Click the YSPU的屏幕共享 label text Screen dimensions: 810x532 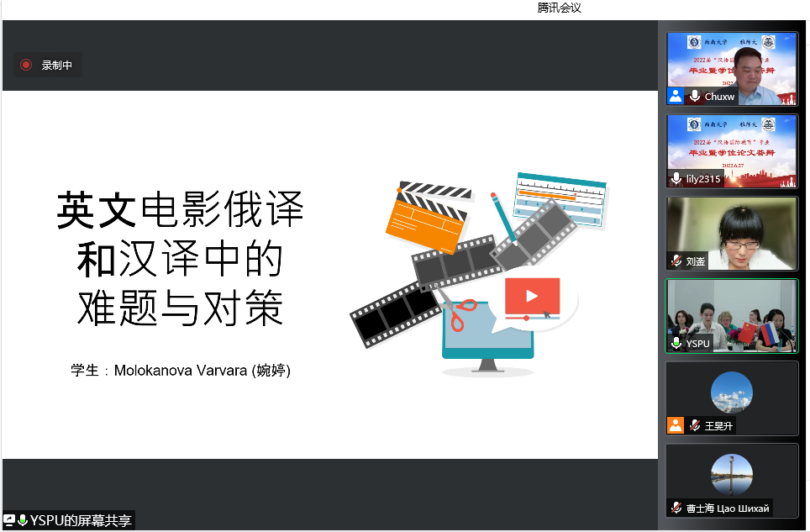[81, 520]
